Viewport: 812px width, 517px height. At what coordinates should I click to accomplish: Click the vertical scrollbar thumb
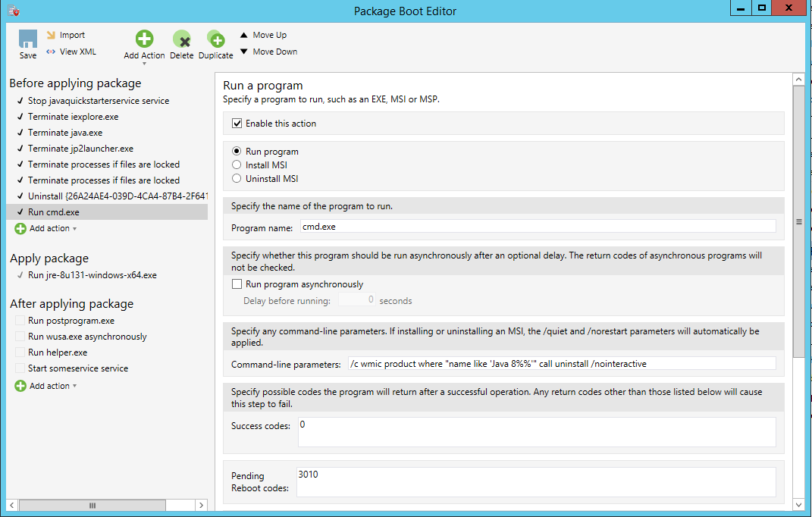tap(798, 221)
